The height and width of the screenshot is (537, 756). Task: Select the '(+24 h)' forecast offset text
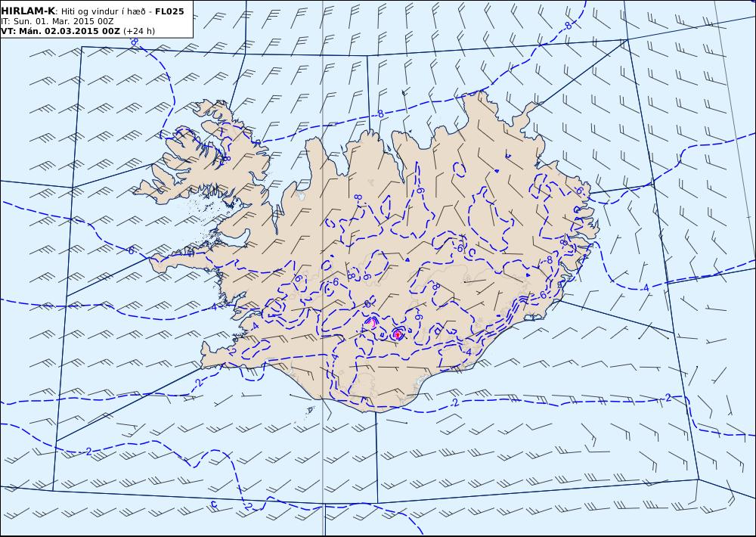point(139,31)
